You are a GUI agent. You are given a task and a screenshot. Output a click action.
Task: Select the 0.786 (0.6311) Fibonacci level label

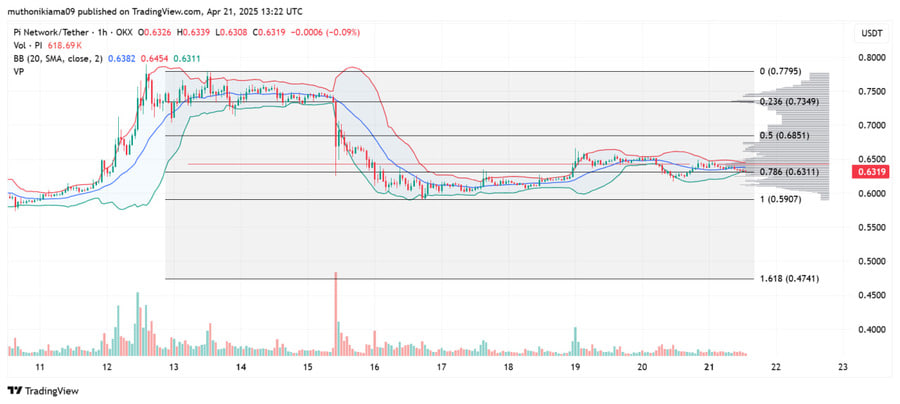pos(789,172)
